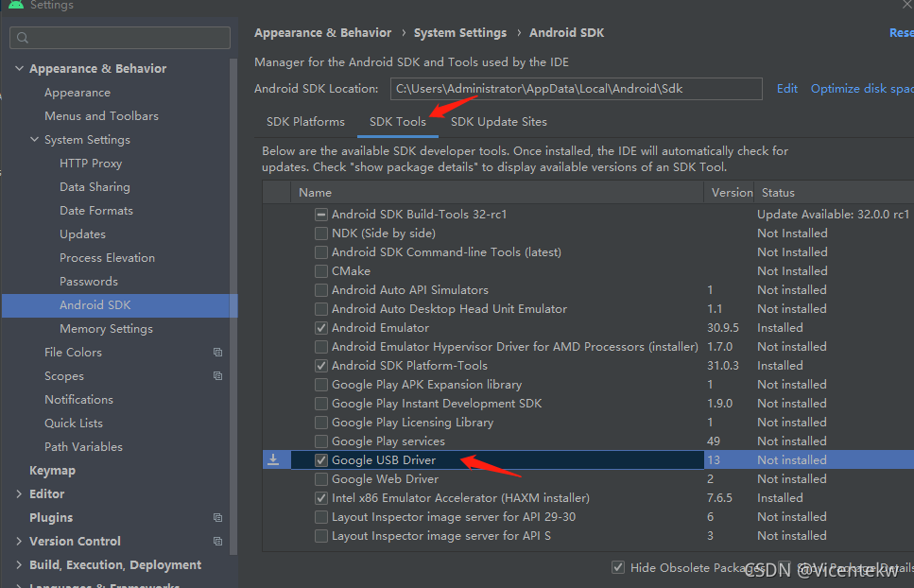Check Google Play APK Expansion library checkbox

[x=320, y=385]
